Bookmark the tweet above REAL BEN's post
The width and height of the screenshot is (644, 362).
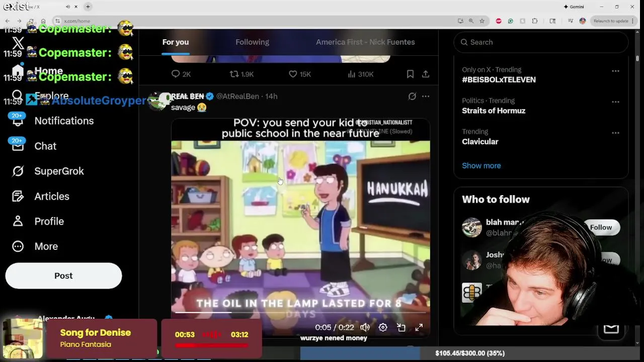point(410,74)
